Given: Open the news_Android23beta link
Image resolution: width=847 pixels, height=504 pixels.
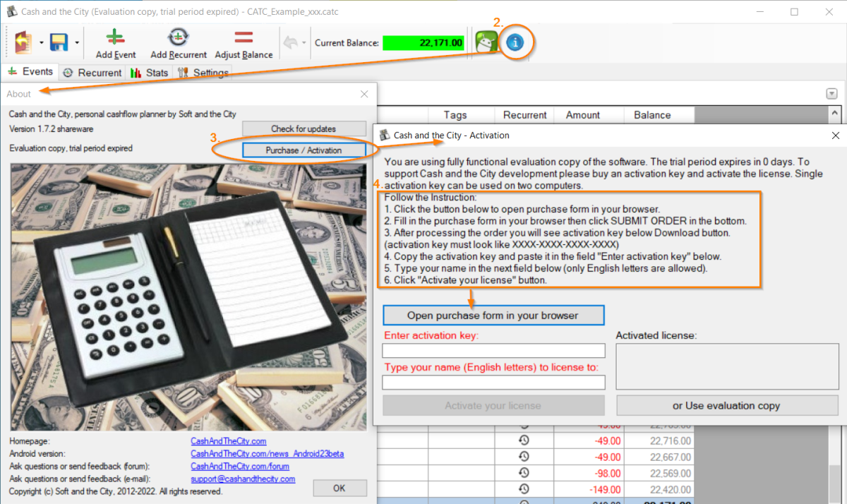Looking at the screenshot, I should [x=268, y=454].
